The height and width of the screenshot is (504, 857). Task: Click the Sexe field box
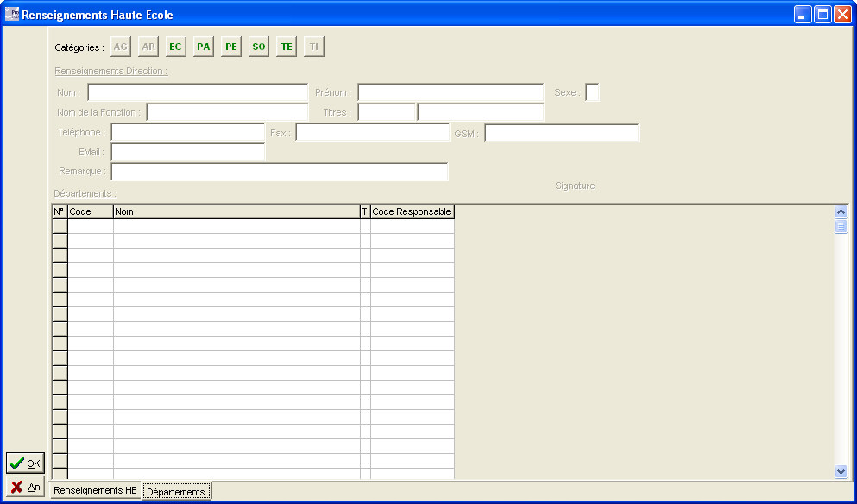[x=592, y=92]
